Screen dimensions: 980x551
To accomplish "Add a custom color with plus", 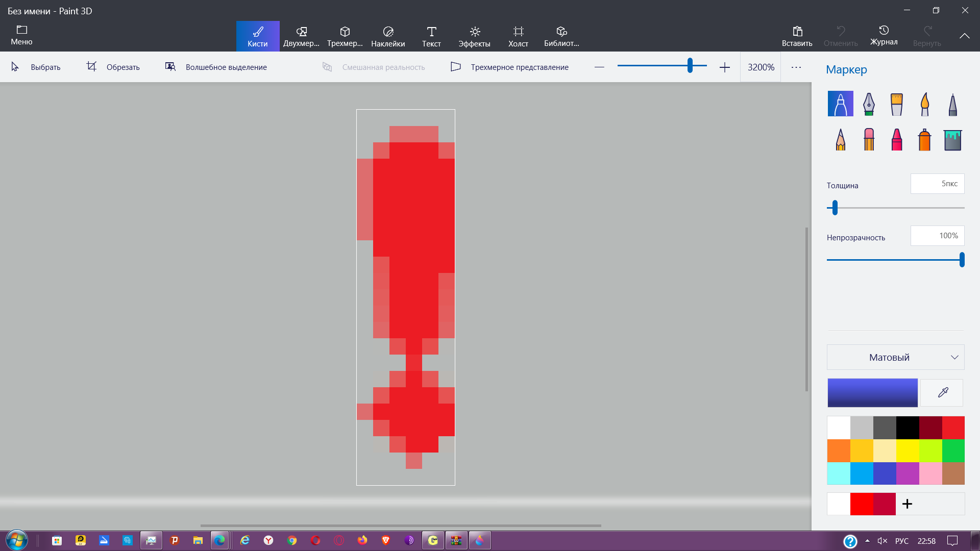I will [907, 504].
